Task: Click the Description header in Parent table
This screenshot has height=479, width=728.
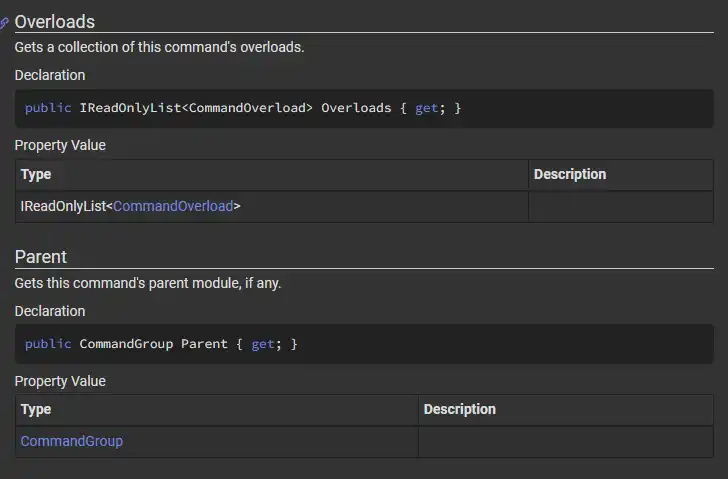Action: 460,409
